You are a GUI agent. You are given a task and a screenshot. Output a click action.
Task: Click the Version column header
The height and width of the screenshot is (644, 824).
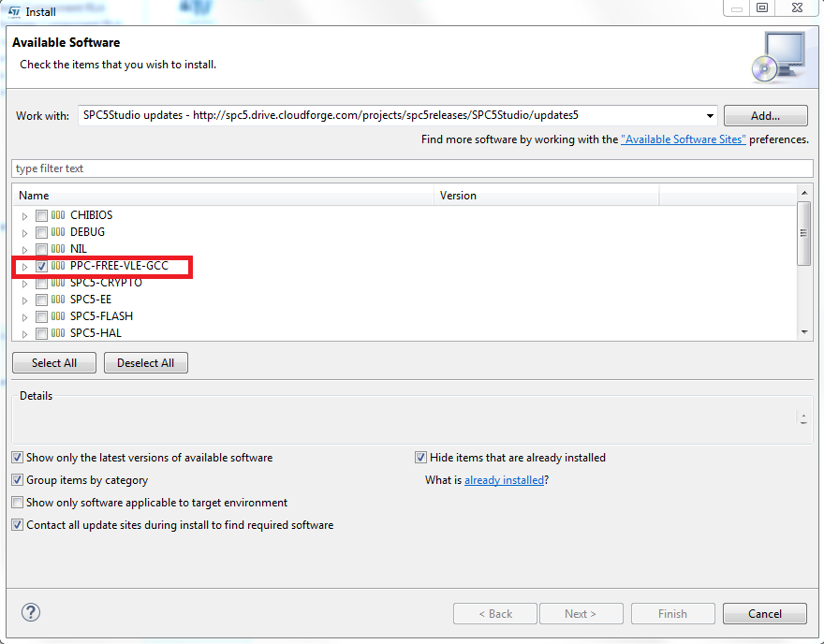pos(547,196)
